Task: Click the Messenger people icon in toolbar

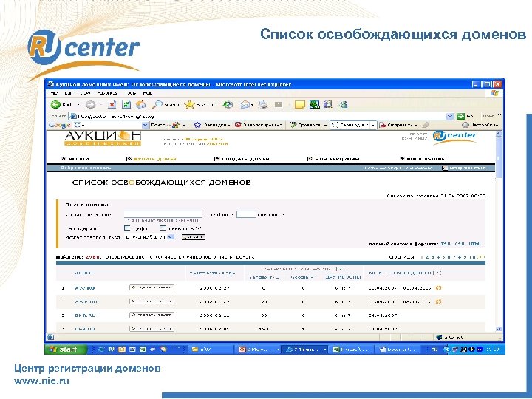Action: [x=343, y=104]
